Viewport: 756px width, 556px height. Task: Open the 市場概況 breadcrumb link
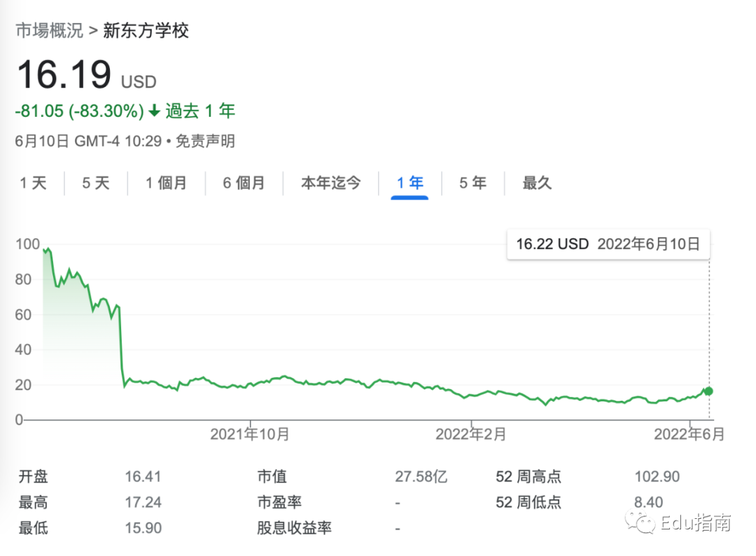(x=50, y=30)
